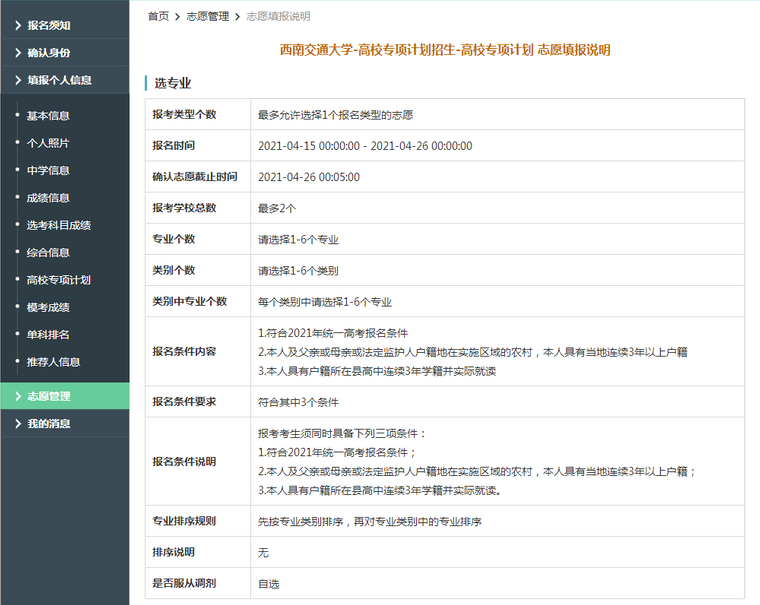Expand the 我的消息 sidebar section
Image resolution: width=760 pixels, height=605 pixels.
[x=64, y=424]
